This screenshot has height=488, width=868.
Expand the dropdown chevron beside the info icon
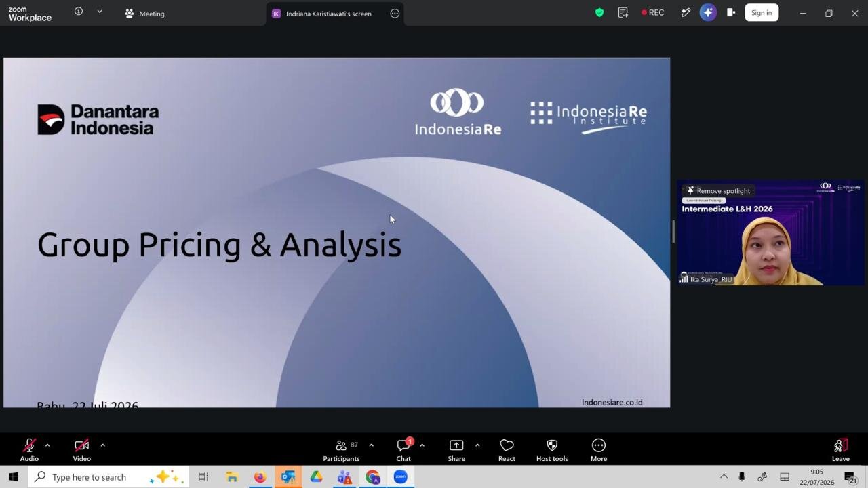pos(100,12)
